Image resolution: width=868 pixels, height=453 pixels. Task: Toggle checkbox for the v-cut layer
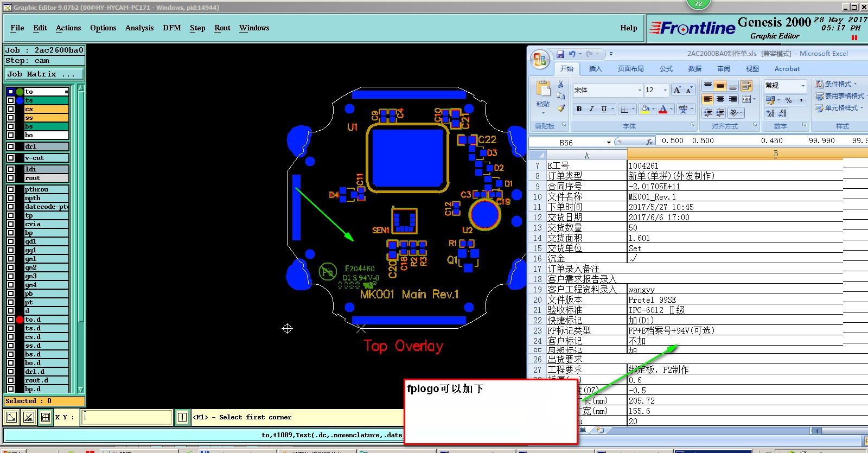[x=11, y=158]
